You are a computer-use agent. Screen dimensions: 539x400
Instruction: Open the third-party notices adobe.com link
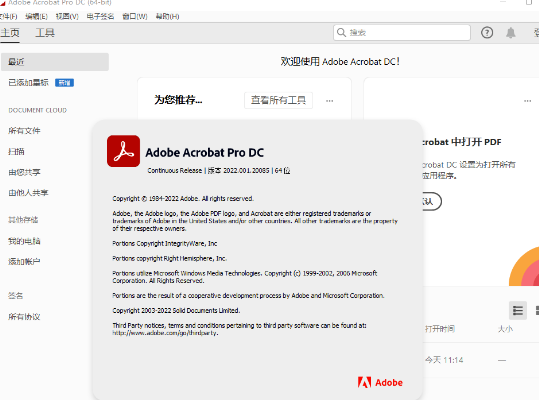click(x=165, y=333)
